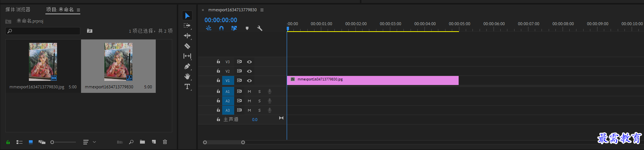Select the Selection arrow tool
Viewport: 644px width, 150px height.
[187, 15]
